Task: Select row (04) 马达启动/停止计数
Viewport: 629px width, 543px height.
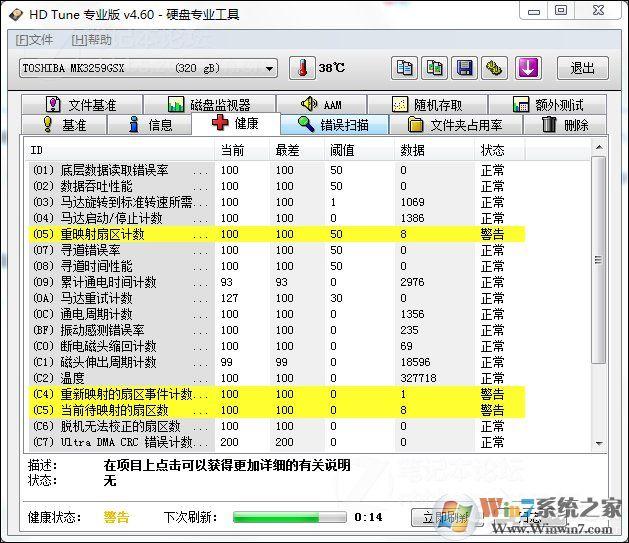Action: click(276, 218)
